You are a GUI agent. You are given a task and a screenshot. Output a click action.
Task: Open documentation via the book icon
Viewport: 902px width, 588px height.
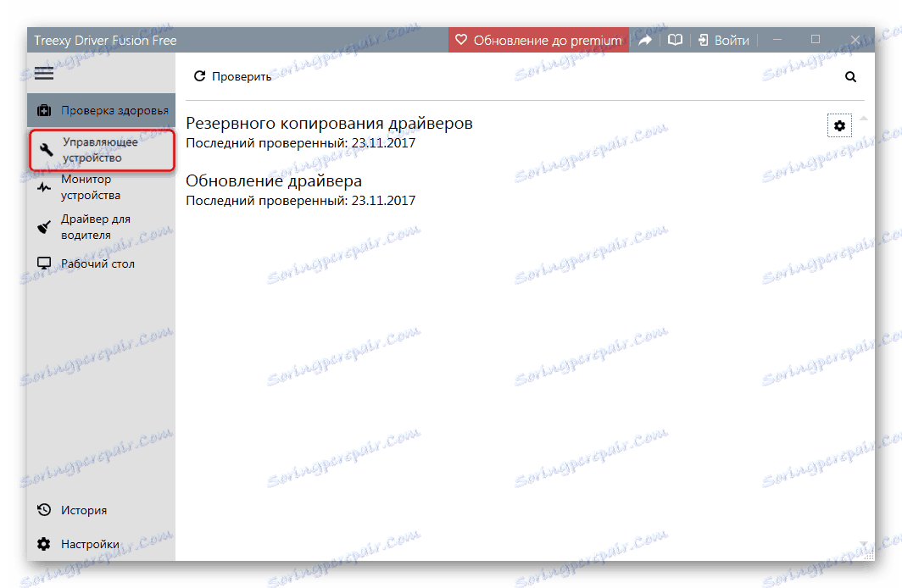[674, 39]
